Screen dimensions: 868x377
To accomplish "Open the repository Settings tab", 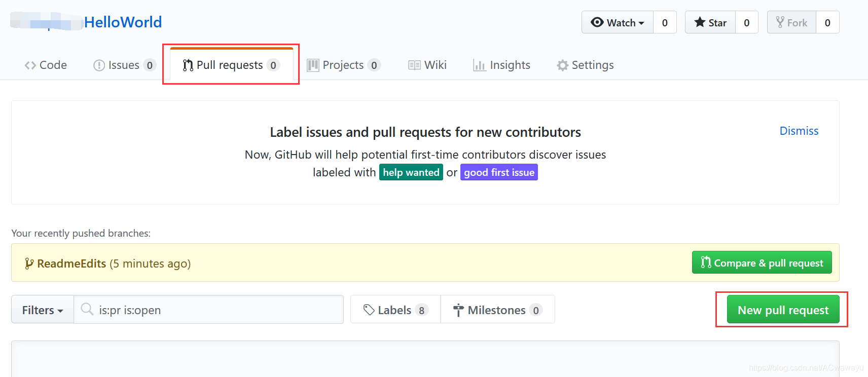I will 585,65.
